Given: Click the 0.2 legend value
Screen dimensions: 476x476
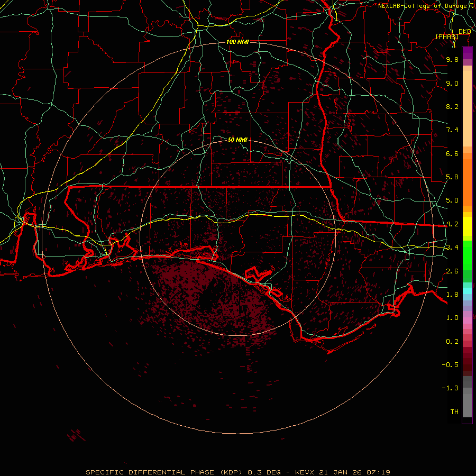Looking at the screenshot, I should tap(452, 342).
